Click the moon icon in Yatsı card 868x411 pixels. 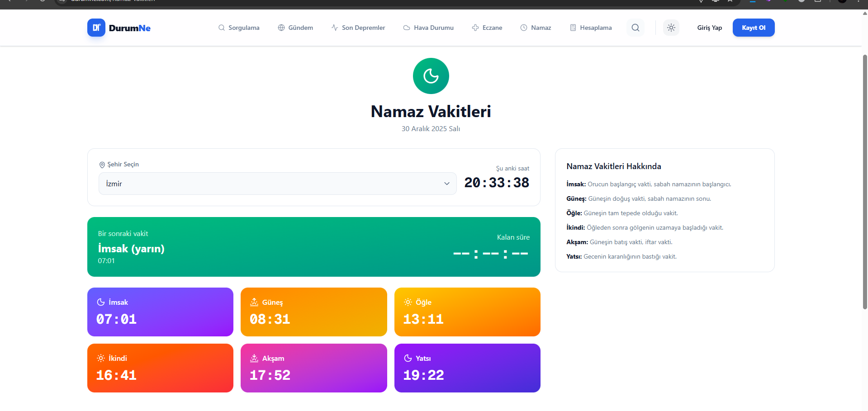(x=408, y=358)
